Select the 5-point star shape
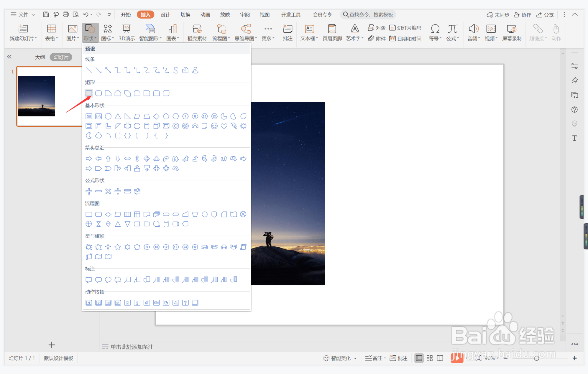The width and height of the screenshot is (588, 374). pos(118,247)
